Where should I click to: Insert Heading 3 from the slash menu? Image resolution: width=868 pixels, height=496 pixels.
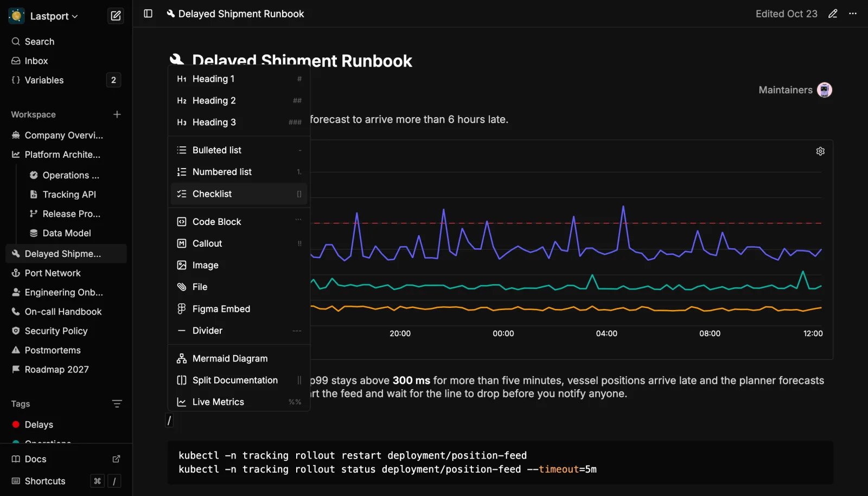click(239, 123)
